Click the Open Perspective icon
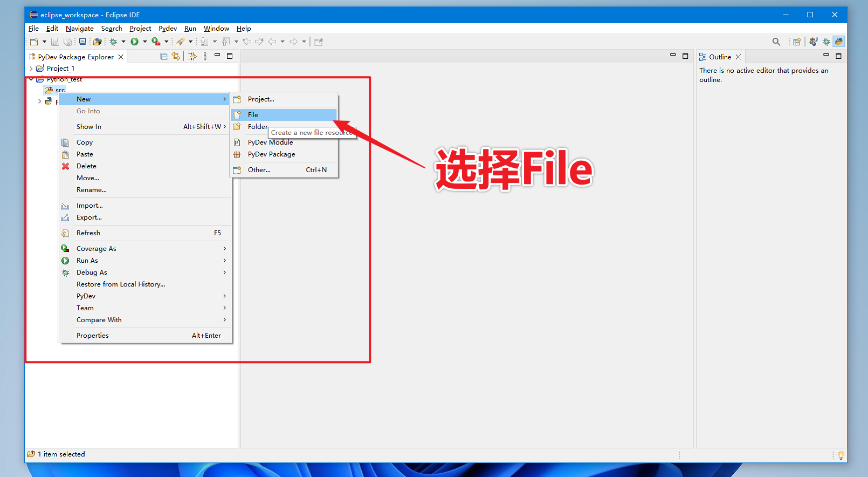 coord(797,42)
